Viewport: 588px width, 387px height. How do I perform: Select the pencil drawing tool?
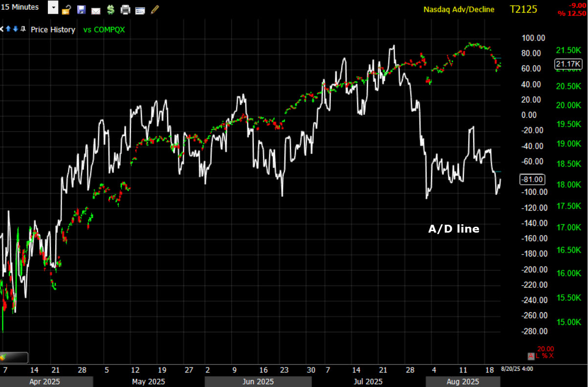(x=155, y=9)
